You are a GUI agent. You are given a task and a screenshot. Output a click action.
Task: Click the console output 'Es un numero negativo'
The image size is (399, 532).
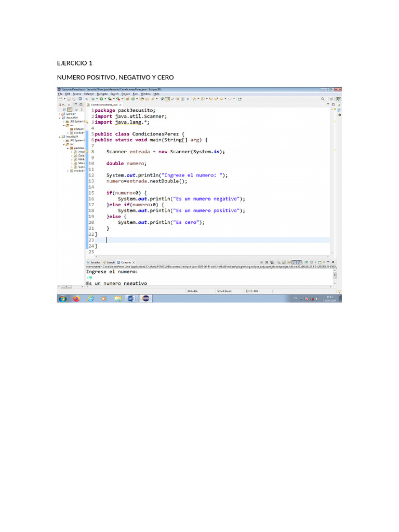tap(116, 284)
